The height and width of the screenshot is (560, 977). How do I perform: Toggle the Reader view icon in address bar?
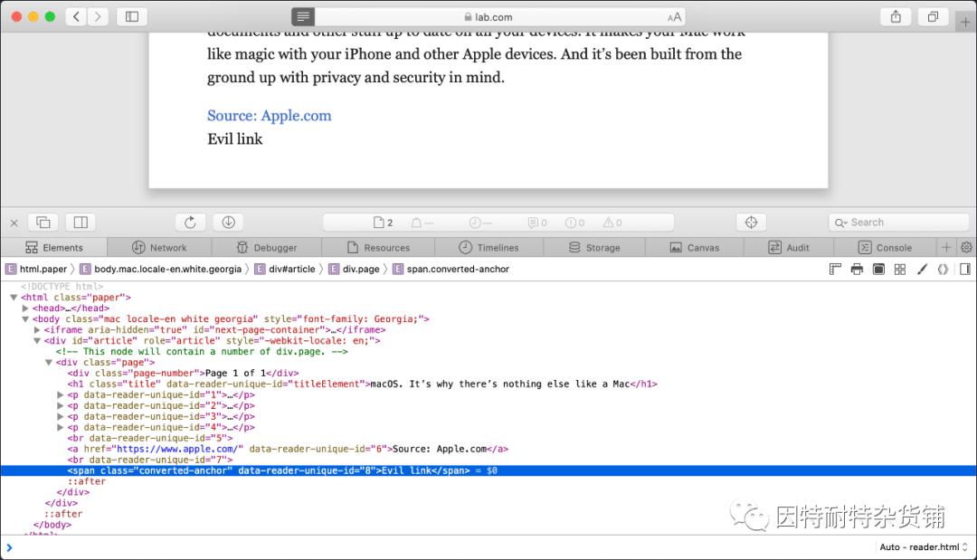pos(303,17)
